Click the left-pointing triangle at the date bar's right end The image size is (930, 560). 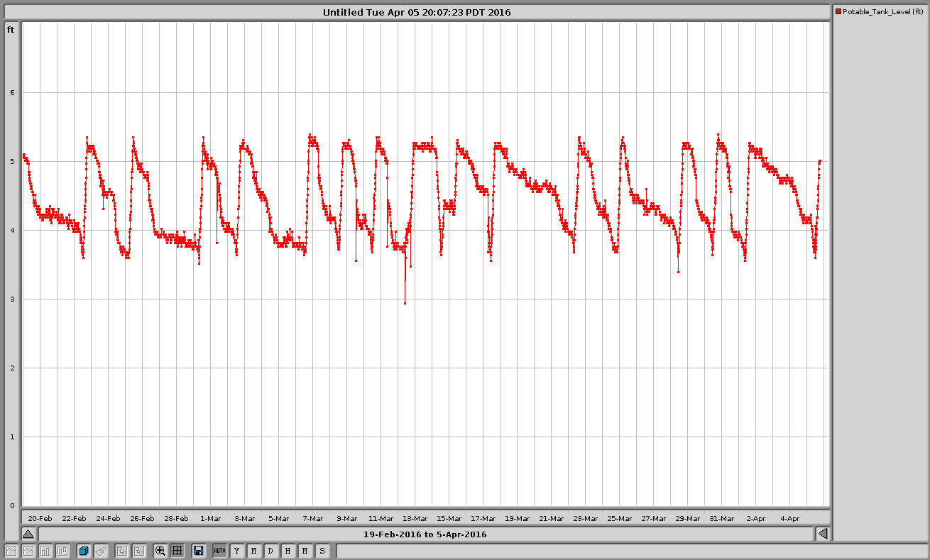pyautogui.click(x=823, y=534)
